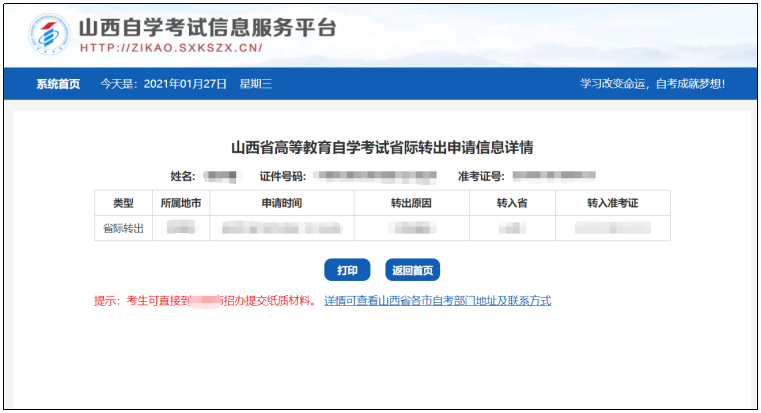
Task: Select the 省际转出 table cell
Action: click(x=123, y=229)
